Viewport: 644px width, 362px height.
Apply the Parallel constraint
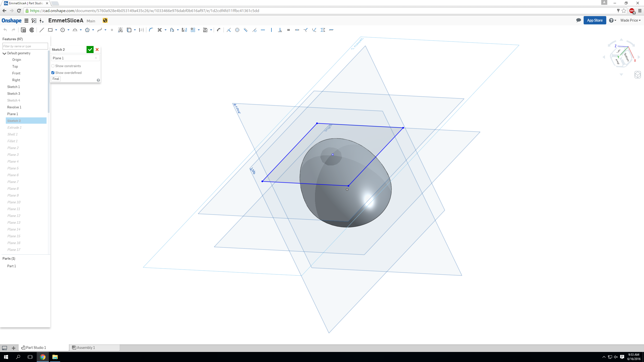pos(246,30)
